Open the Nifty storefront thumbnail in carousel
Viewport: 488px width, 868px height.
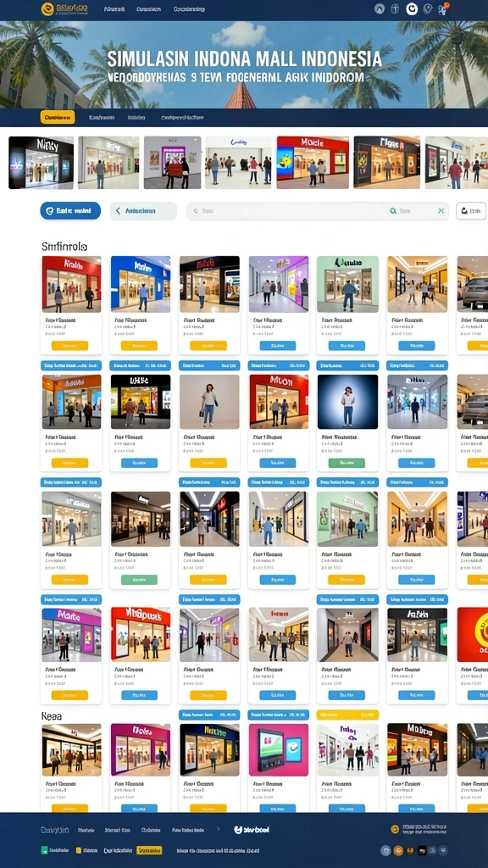(41, 163)
